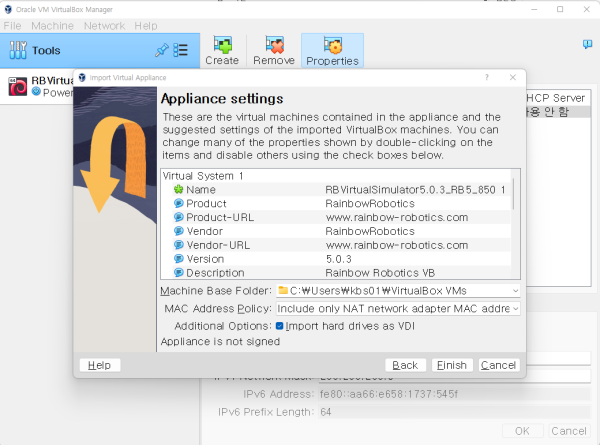The height and width of the screenshot is (445, 600).
Task: Click the Version value 5.0.3
Action: pyautogui.click(x=339, y=259)
